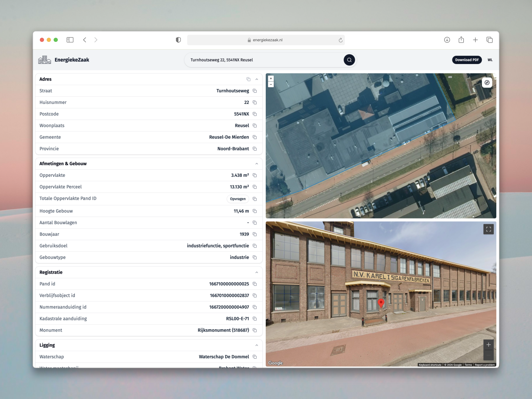Open the Street View Terms link
Screen dimensions: 532x399
(x=468, y=365)
